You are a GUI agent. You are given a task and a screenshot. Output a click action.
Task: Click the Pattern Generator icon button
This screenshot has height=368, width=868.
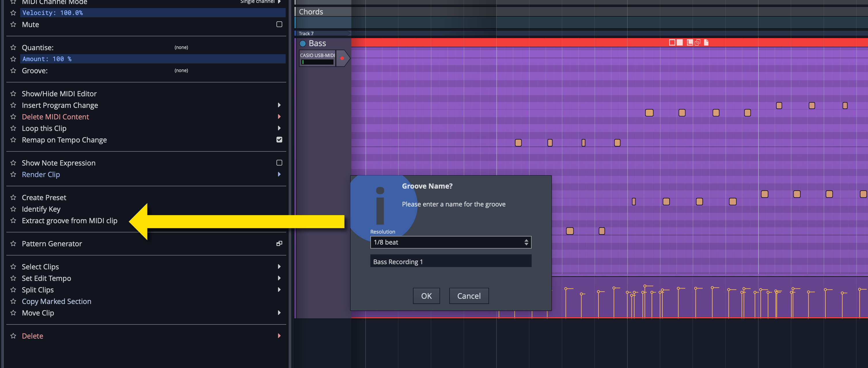click(279, 243)
